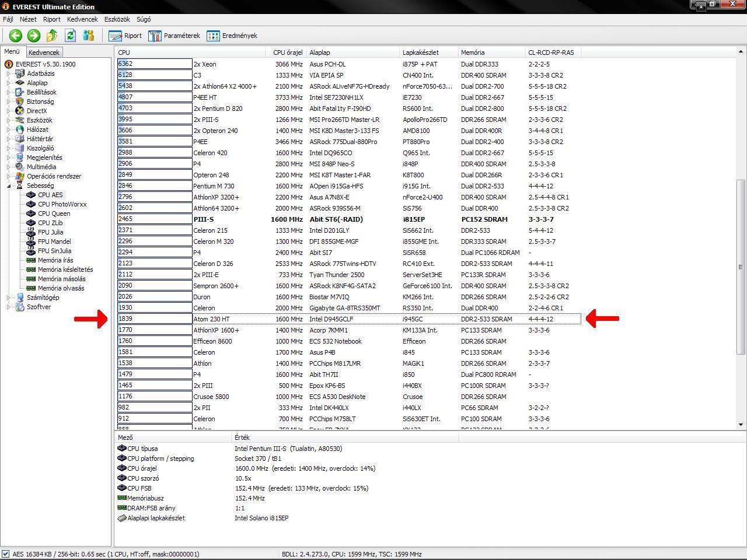The width and height of the screenshot is (747, 560).
Task: Expand the DirectX tree node
Action: pos(9,111)
